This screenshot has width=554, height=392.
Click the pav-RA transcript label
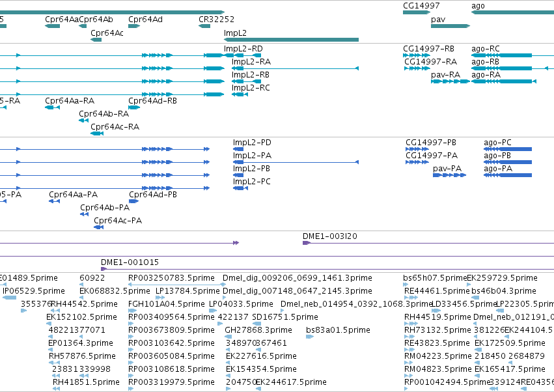445,75
